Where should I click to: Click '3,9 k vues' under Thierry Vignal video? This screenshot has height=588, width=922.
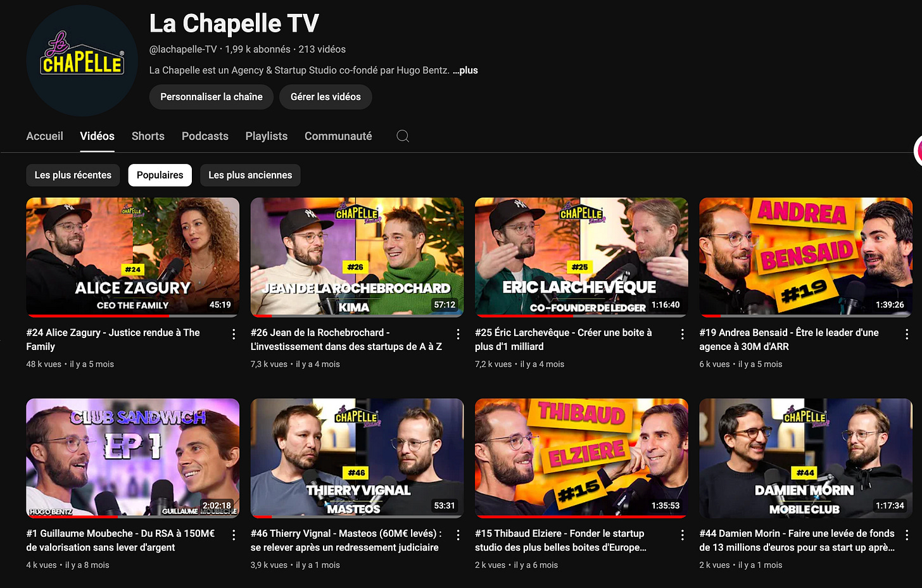269,565
